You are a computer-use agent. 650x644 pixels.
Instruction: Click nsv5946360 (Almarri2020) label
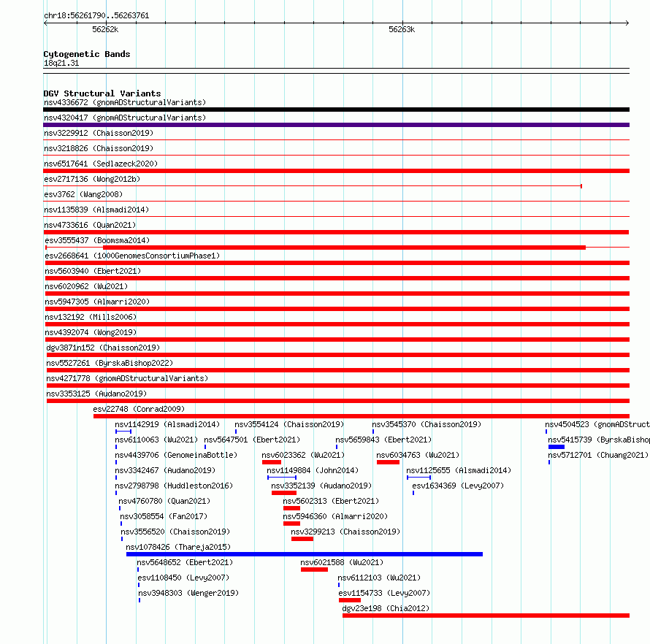coord(335,516)
